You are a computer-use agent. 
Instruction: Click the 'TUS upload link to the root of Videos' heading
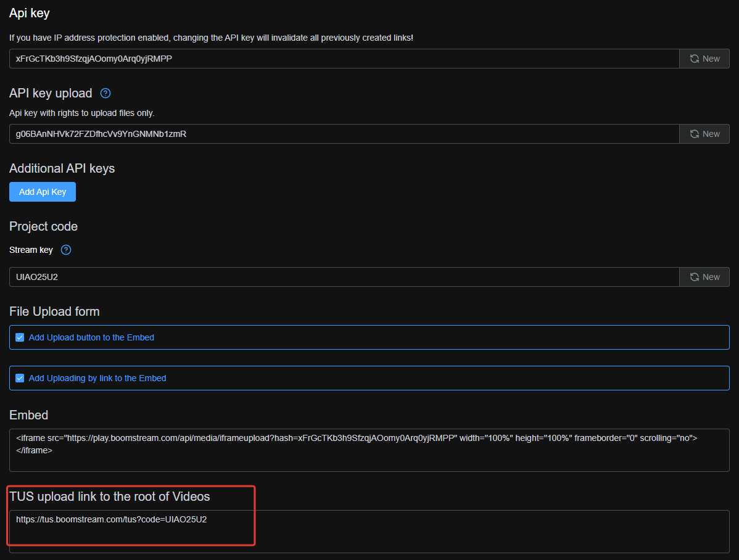pyautogui.click(x=109, y=496)
